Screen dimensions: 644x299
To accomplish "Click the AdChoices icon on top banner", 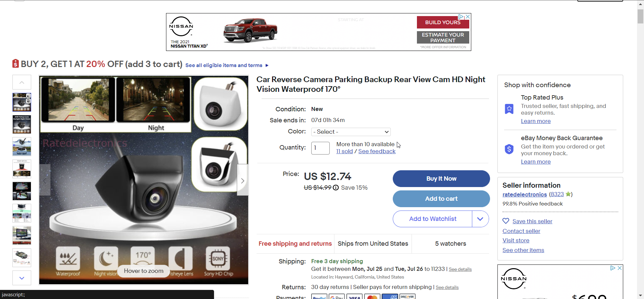I will (x=461, y=16).
